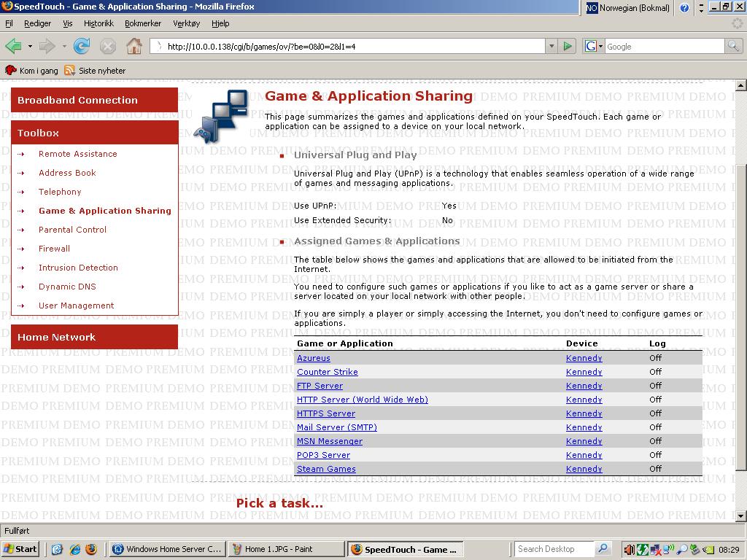Launch Internet Explorer from quick launch
Screen dimensions: 747x560
point(75,549)
